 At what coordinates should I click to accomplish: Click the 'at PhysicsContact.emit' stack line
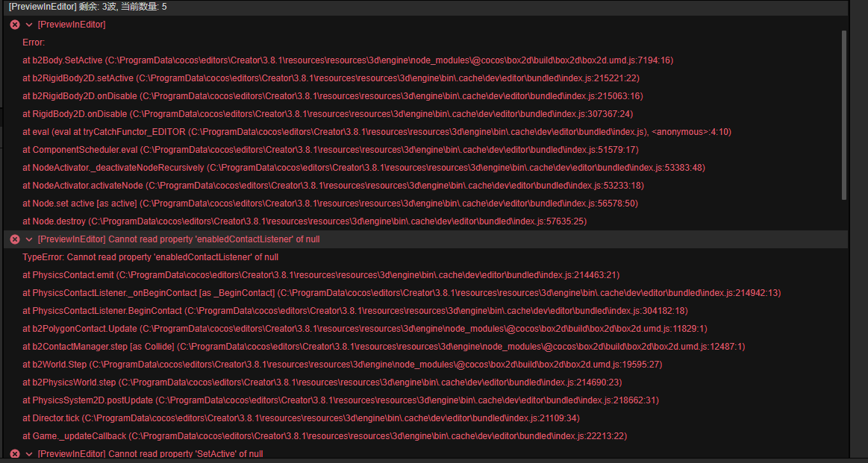click(321, 275)
